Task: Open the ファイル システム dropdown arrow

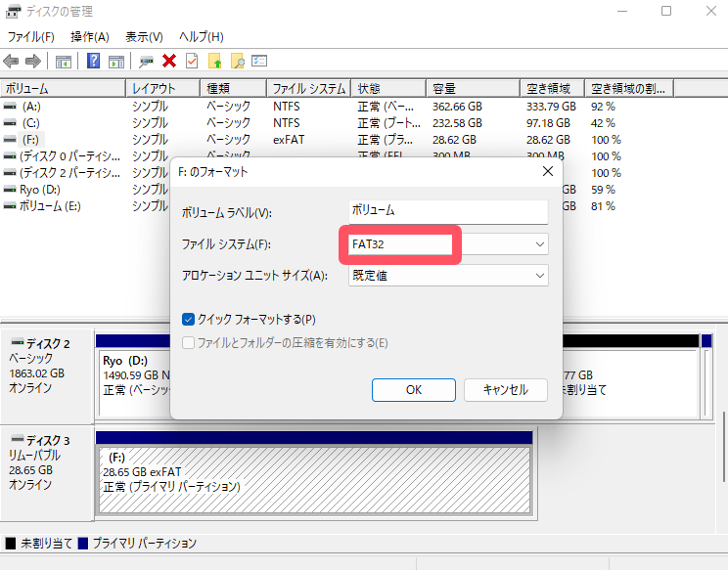Action: pos(539,244)
